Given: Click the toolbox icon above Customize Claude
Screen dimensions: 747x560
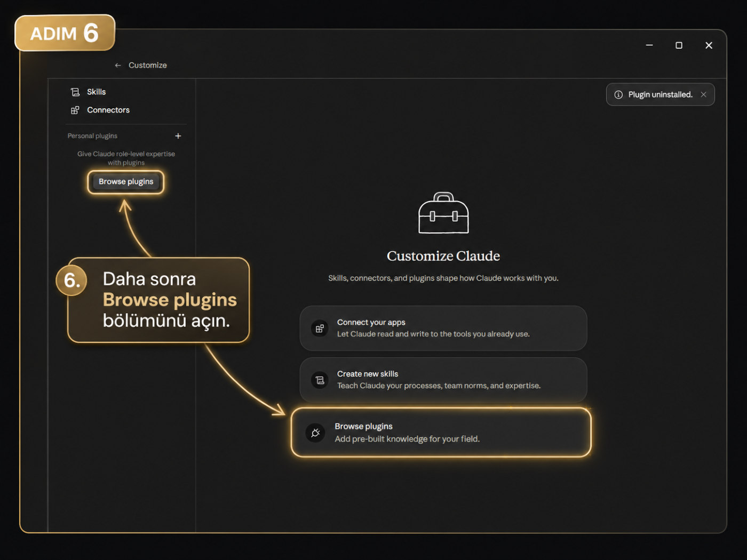Looking at the screenshot, I should click(x=443, y=213).
